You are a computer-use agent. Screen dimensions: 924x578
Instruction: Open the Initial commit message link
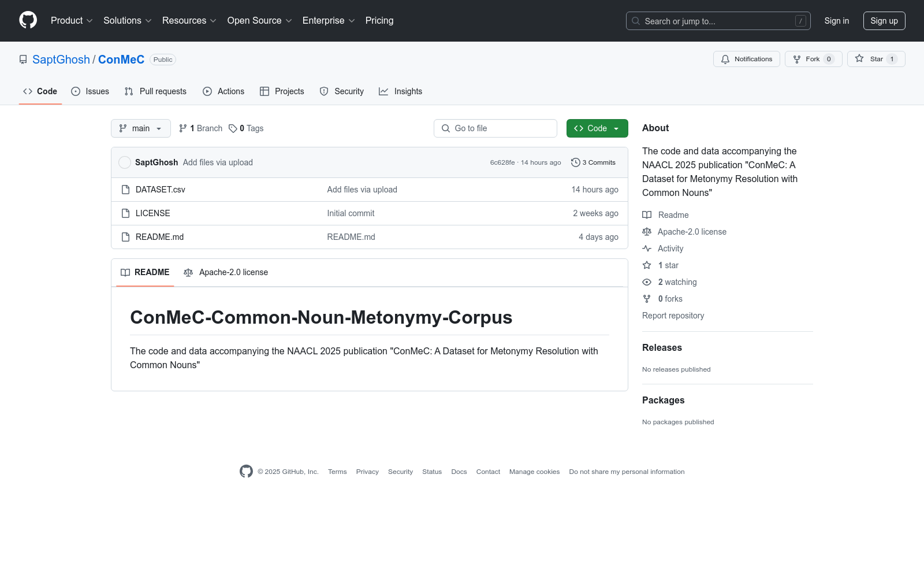351,213
